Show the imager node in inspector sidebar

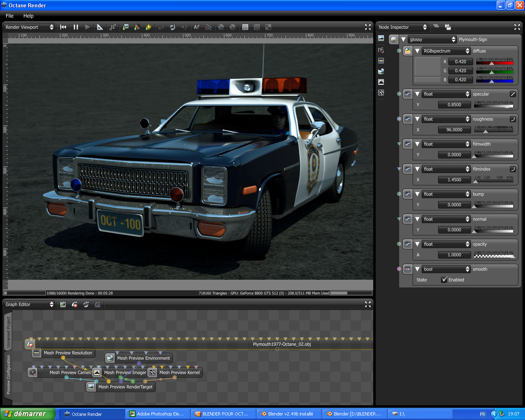pos(381,82)
